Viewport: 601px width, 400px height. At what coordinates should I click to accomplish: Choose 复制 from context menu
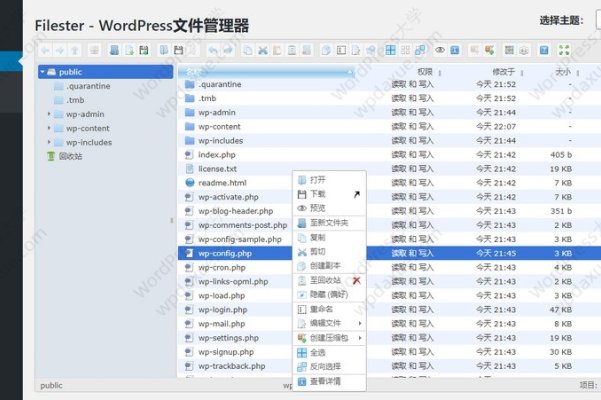click(329, 238)
